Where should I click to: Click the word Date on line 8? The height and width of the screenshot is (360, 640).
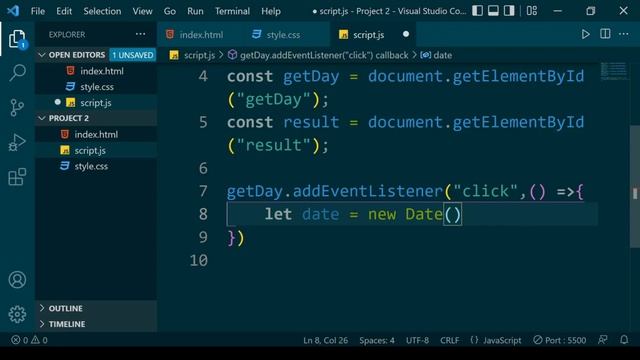click(424, 214)
